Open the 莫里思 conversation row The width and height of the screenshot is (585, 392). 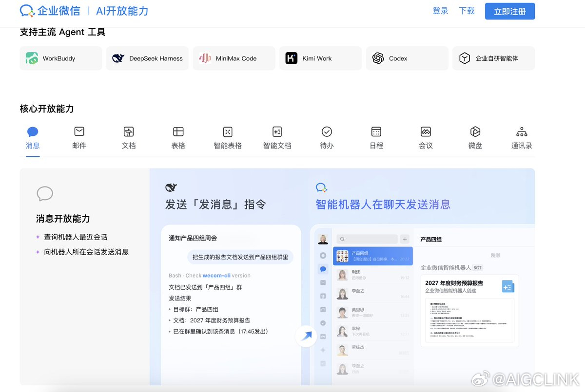pyautogui.click(x=373, y=312)
